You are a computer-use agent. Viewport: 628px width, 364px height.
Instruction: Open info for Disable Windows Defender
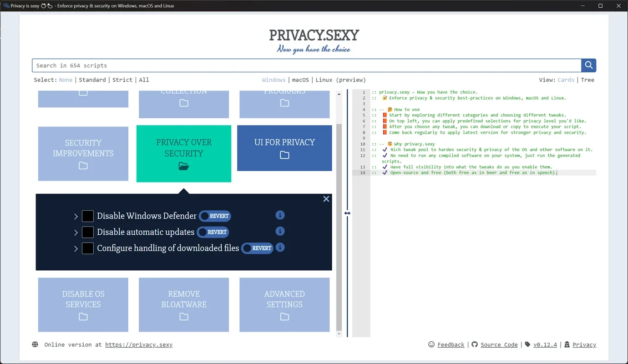tap(280, 215)
